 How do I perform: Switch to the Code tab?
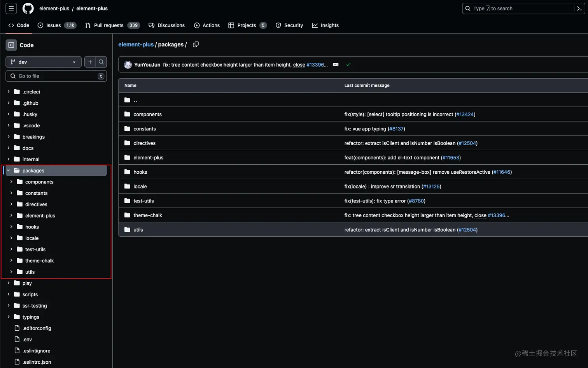click(x=19, y=25)
